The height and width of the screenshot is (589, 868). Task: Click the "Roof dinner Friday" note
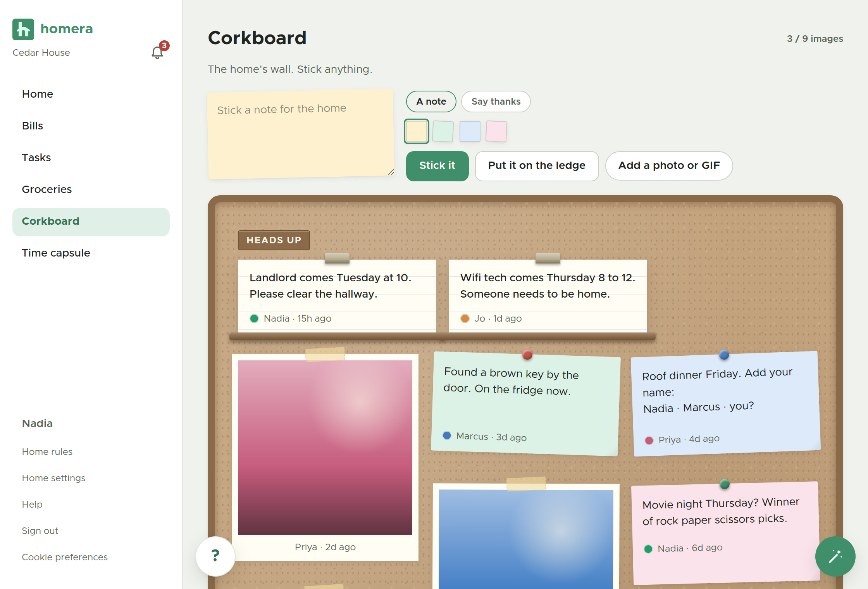pyautogui.click(x=726, y=404)
